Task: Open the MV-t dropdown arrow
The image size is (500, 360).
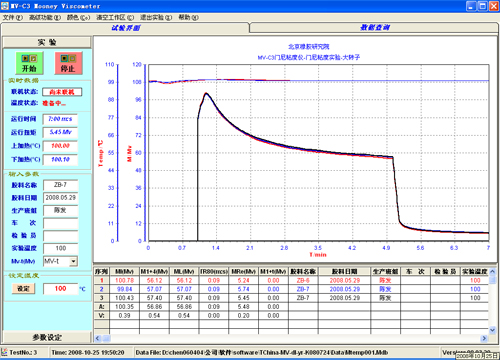Action: pos(73,261)
